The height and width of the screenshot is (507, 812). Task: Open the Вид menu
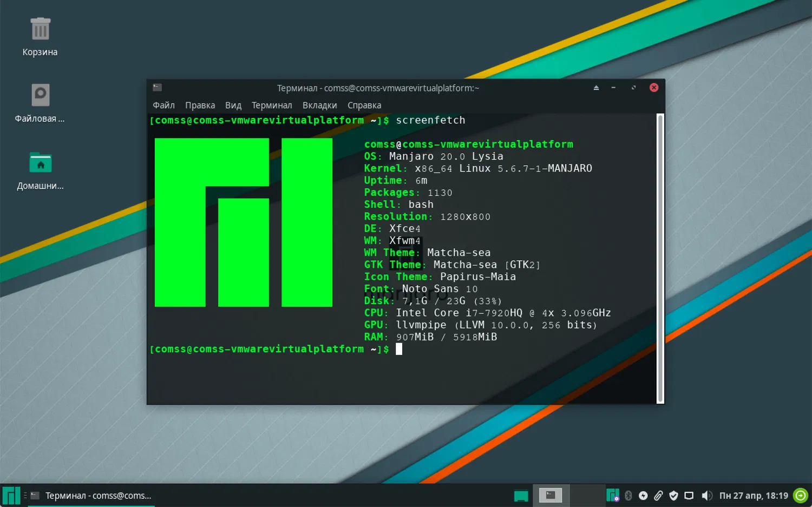coord(233,105)
